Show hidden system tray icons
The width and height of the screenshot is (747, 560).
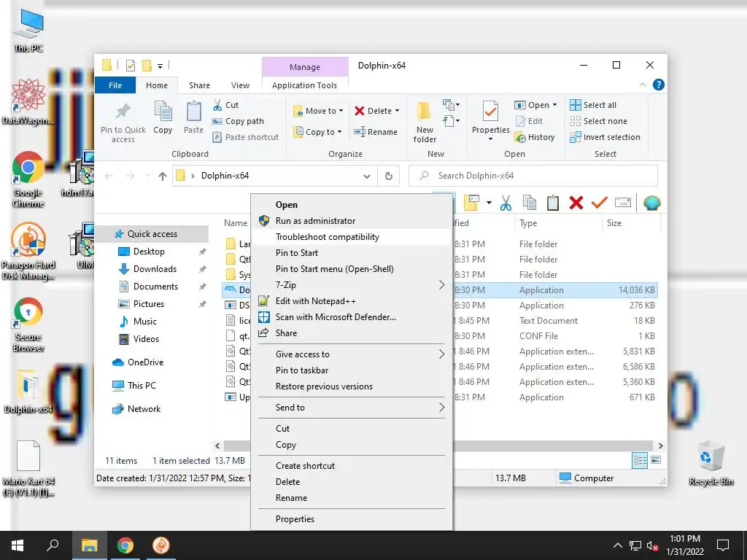coord(617,545)
